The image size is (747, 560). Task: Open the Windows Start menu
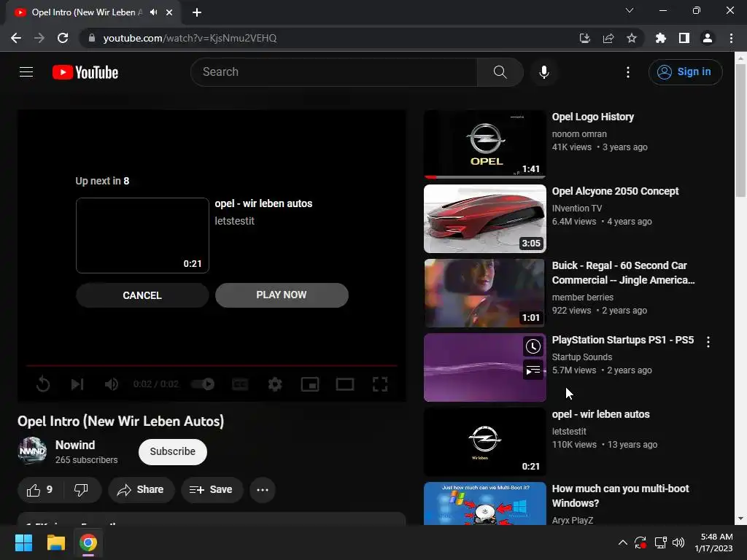tap(23, 542)
